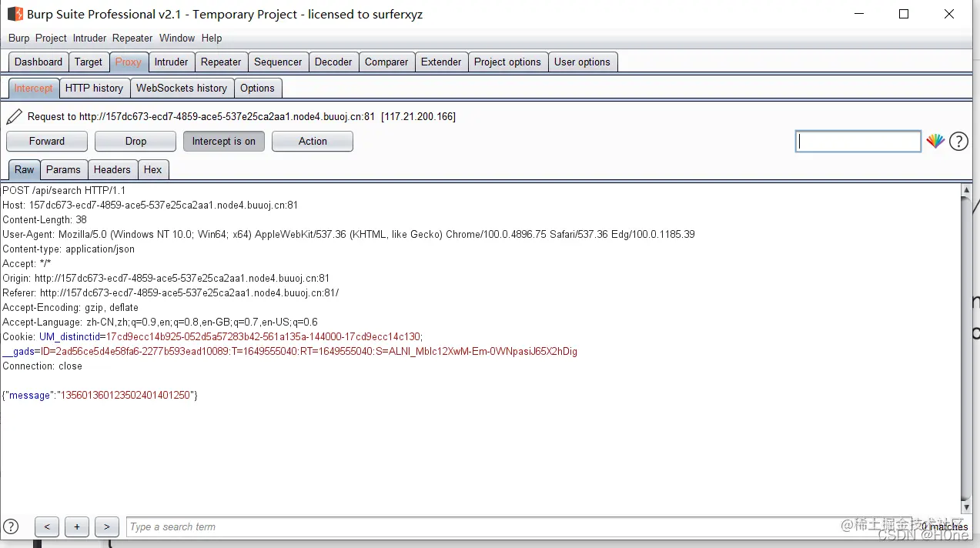Click the Host header line

(150, 205)
